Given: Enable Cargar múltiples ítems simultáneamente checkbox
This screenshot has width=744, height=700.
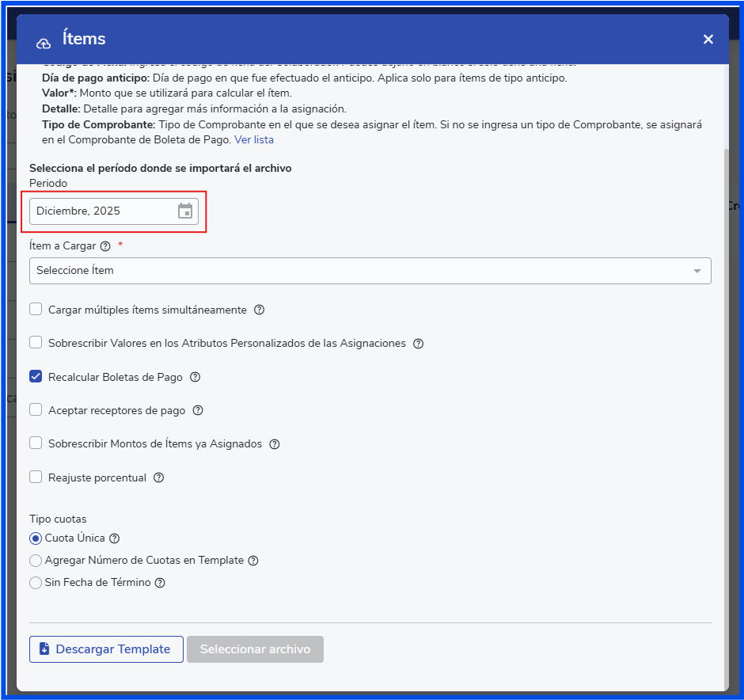Looking at the screenshot, I should pos(36,310).
